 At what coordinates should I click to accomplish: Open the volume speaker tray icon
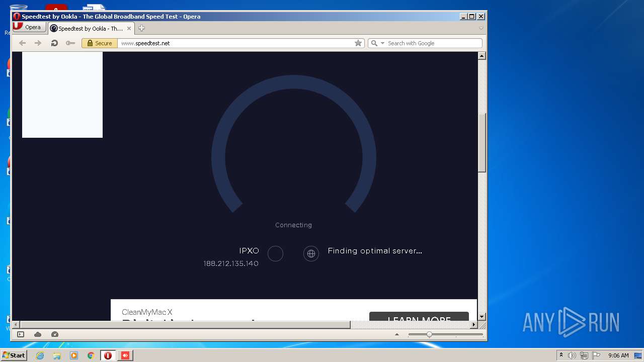pos(572,355)
